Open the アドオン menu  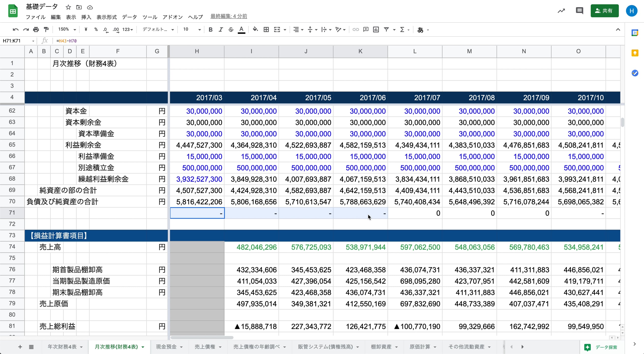point(173,17)
